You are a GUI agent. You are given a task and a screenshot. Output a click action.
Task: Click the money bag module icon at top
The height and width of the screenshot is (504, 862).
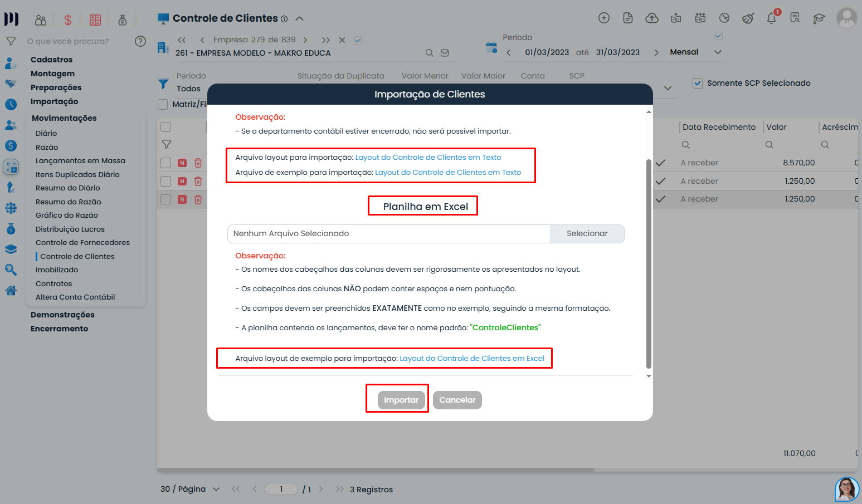(123, 20)
